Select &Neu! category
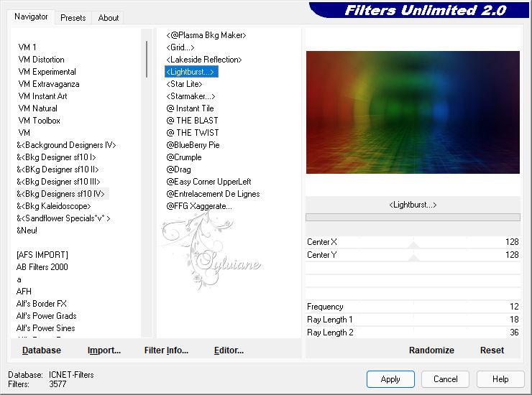 click(27, 231)
